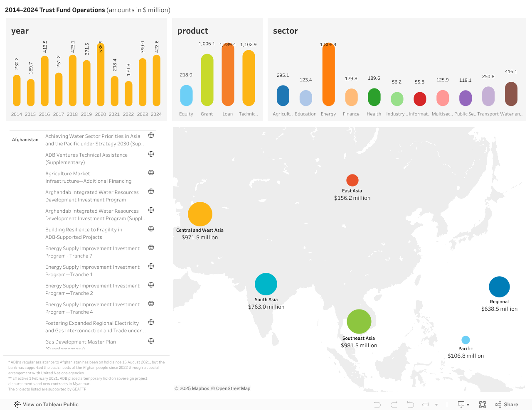Click the orange Energy sector bar

point(328,75)
